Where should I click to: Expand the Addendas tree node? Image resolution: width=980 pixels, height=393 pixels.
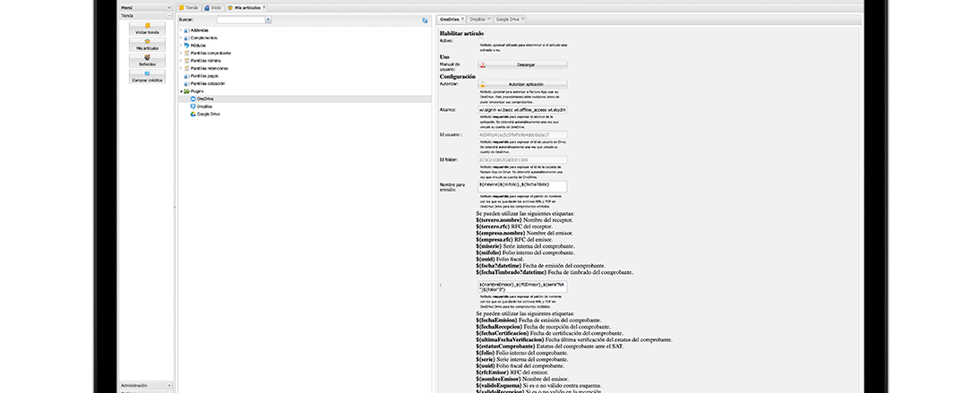tap(180, 30)
